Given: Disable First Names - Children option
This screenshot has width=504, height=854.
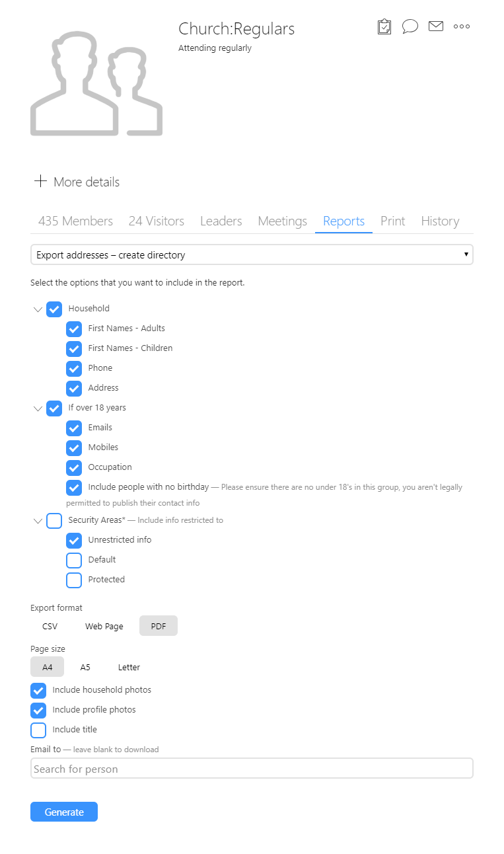Looking at the screenshot, I should (x=74, y=348).
